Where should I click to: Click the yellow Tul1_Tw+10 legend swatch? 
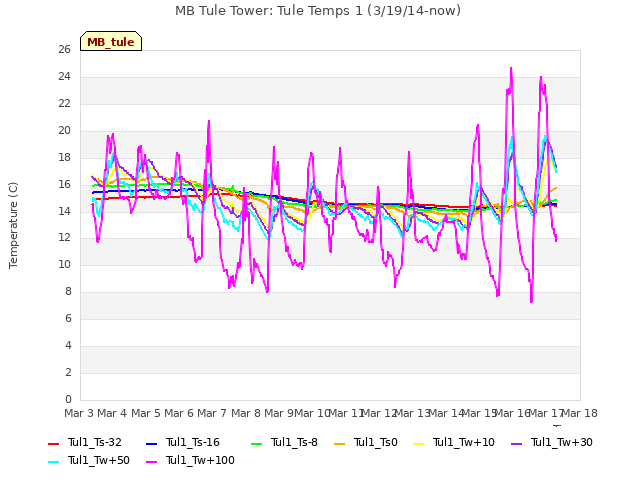point(419,444)
